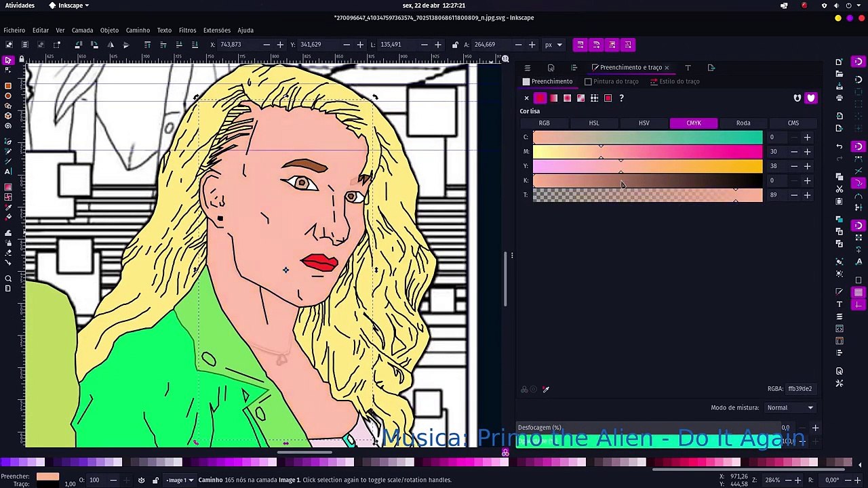The image size is (868, 488).
Task: Switch to Roda color wheel mode
Action: click(x=743, y=123)
